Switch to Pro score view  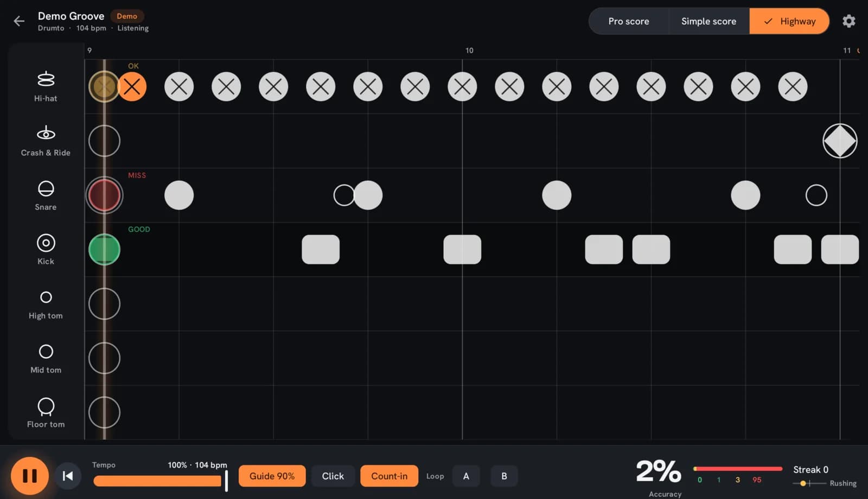click(x=629, y=21)
